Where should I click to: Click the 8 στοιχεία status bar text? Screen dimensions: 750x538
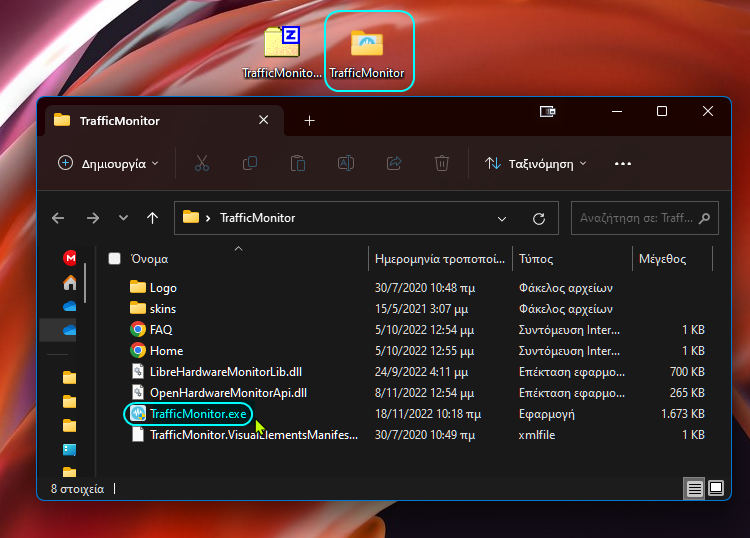pos(77,489)
